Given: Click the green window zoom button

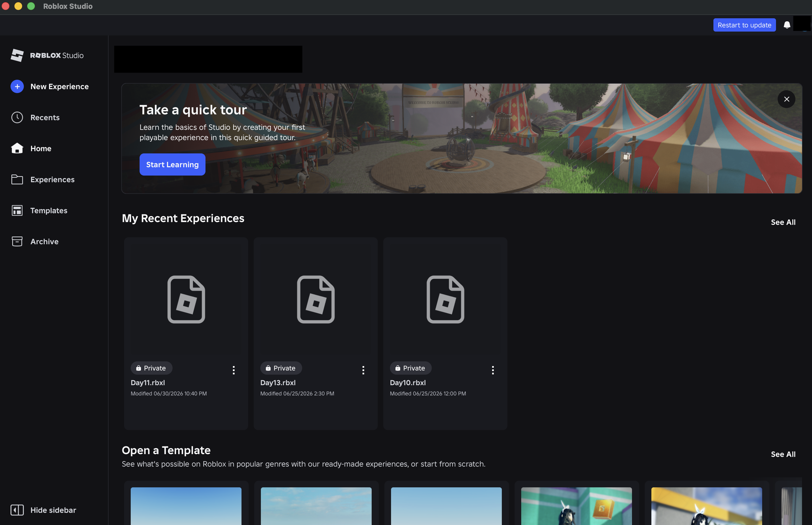Looking at the screenshot, I should point(31,6).
